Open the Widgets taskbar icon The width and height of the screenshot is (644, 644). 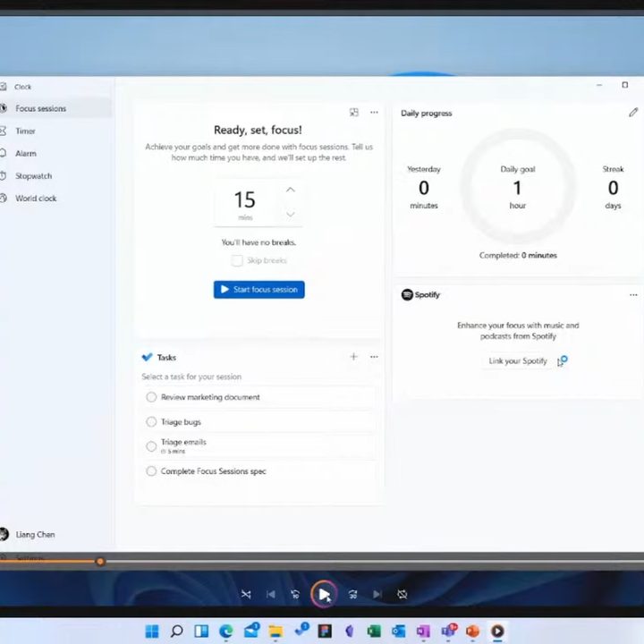point(201,631)
